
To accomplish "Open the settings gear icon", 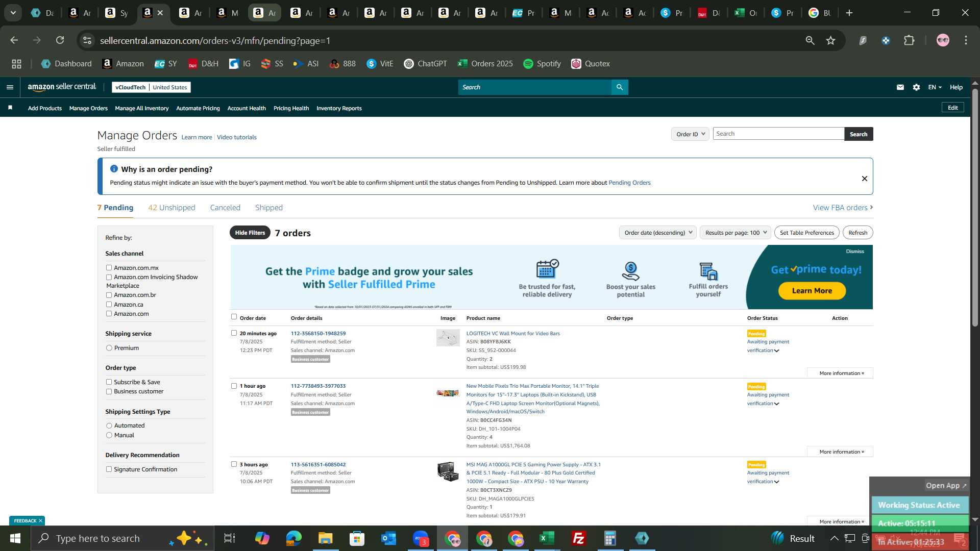I will coord(917,87).
